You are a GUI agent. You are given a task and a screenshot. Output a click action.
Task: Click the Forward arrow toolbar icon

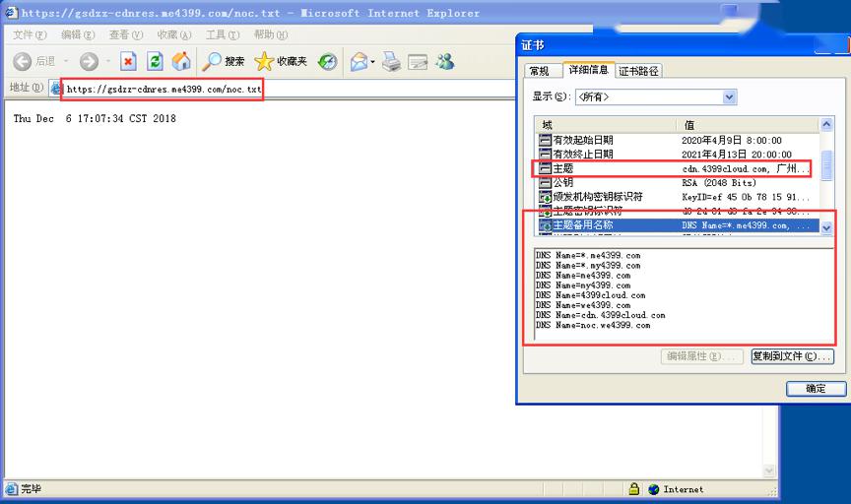tap(89, 61)
